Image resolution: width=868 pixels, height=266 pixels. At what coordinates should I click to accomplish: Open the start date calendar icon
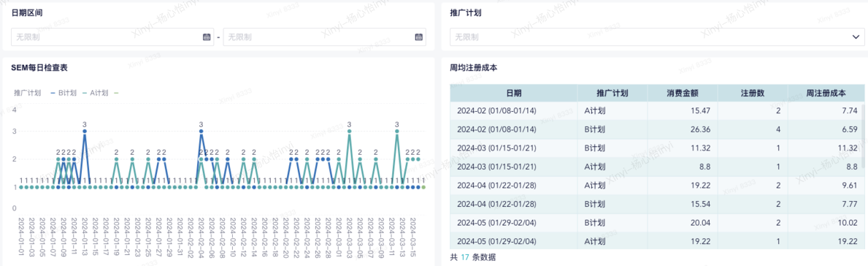click(x=207, y=37)
